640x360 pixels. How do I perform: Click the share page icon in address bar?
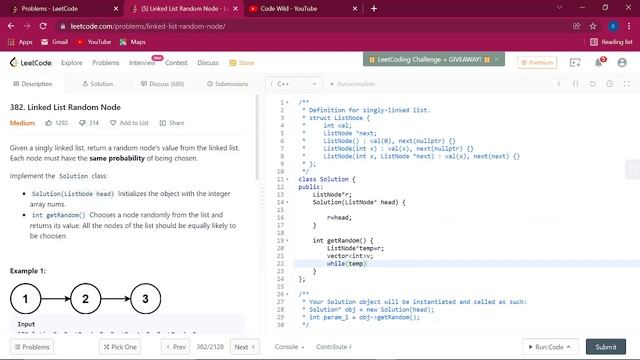[x=576, y=26]
